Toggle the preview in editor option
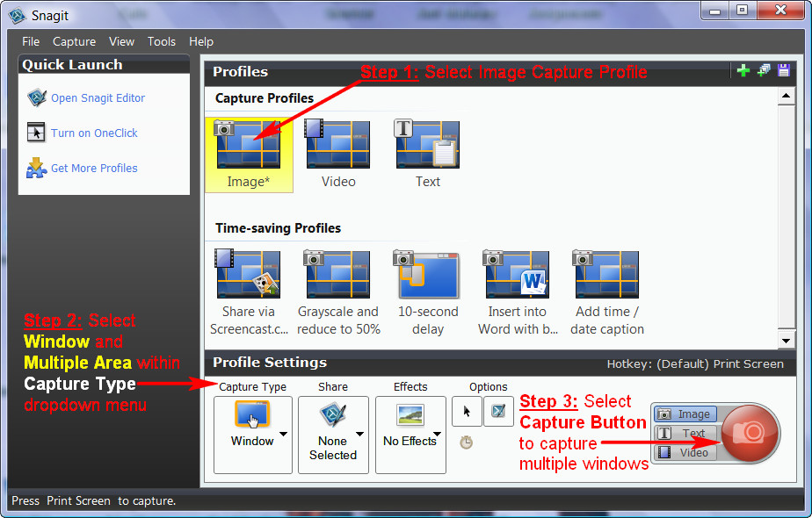The height and width of the screenshot is (518, 812). (498, 411)
